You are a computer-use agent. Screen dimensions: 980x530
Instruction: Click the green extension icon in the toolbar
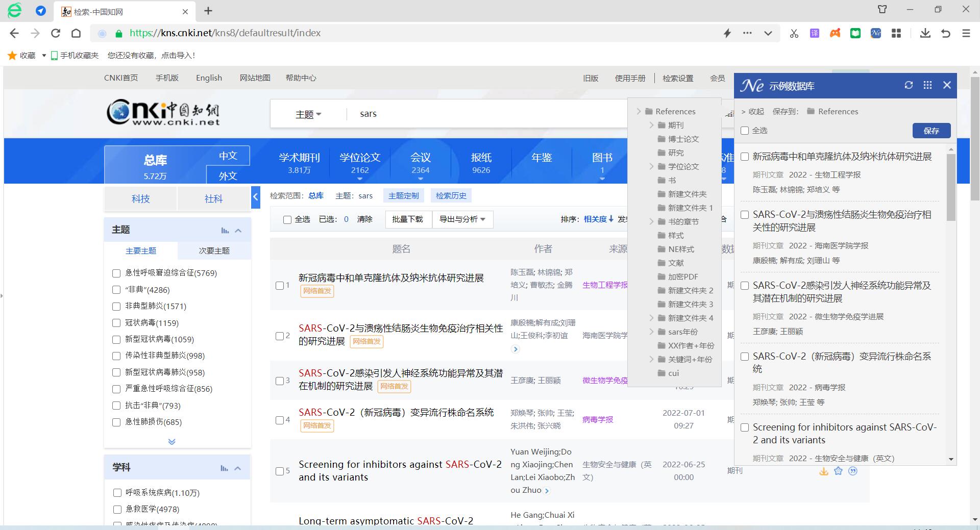coord(855,33)
